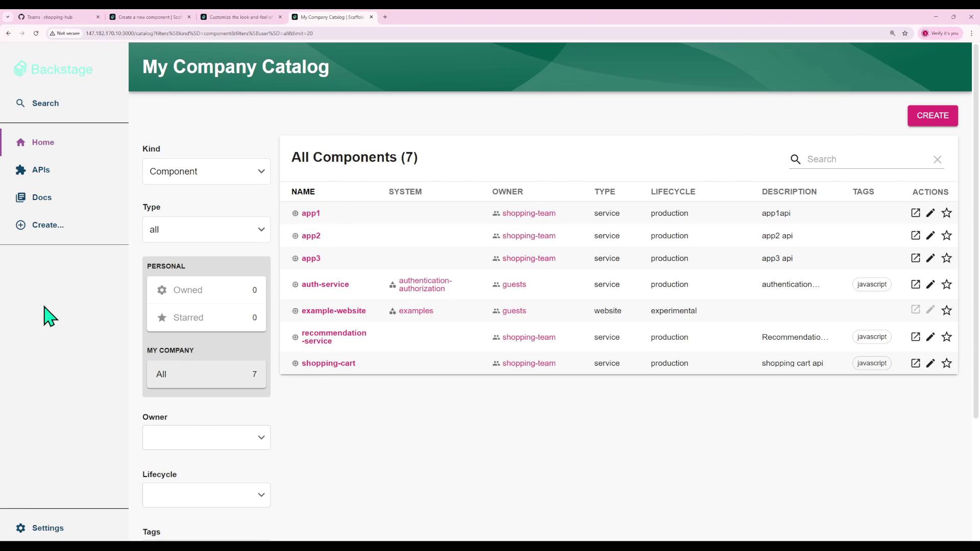The width and height of the screenshot is (980, 551).
Task: Edit the app1 component
Action: point(930,213)
